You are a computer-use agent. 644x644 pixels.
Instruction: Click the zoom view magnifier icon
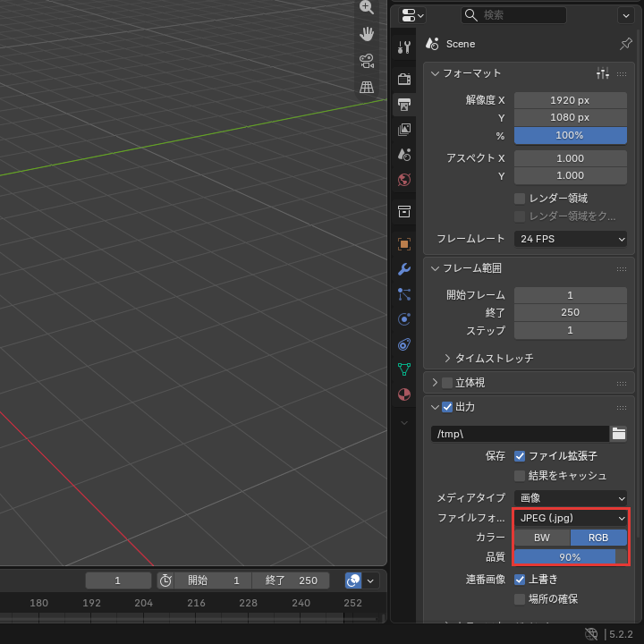(367, 8)
